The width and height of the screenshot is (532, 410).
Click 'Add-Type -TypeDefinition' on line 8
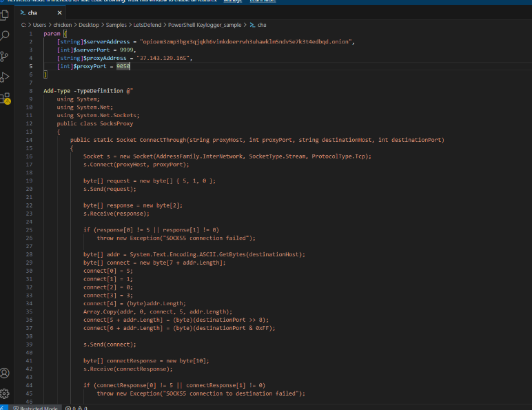(x=83, y=91)
